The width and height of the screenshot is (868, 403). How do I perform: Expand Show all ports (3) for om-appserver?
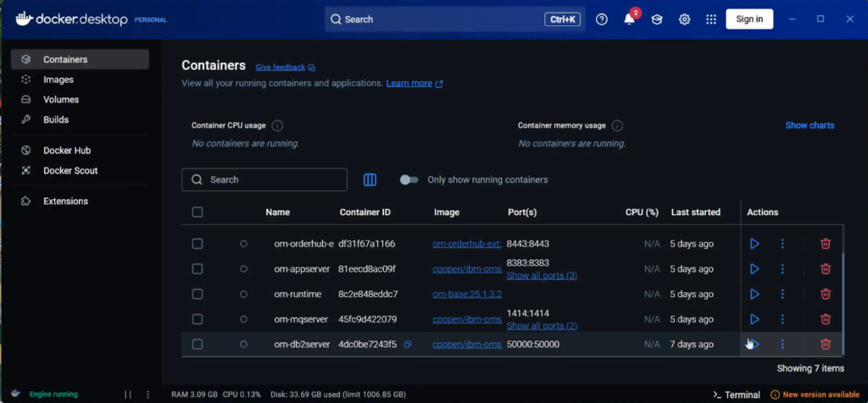tap(541, 276)
